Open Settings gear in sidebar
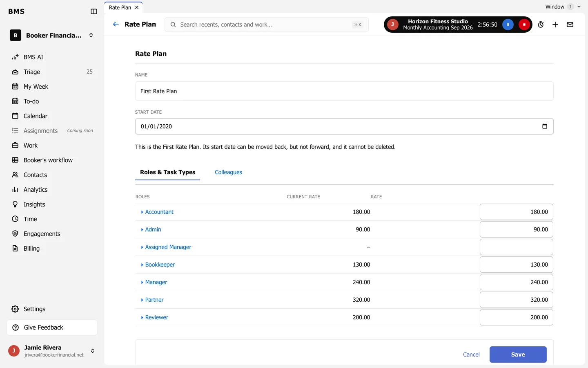This screenshot has height=368, width=588. coord(34,309)
